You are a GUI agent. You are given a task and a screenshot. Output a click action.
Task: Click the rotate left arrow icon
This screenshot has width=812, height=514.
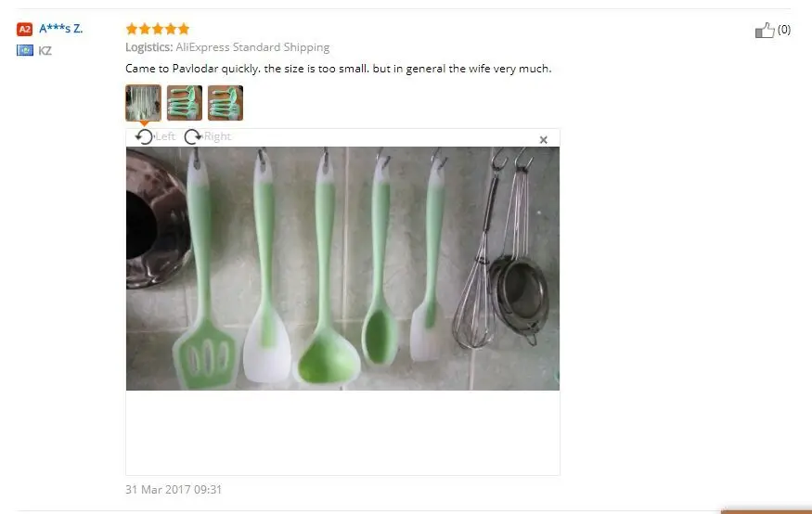click(x=144, y=136)
